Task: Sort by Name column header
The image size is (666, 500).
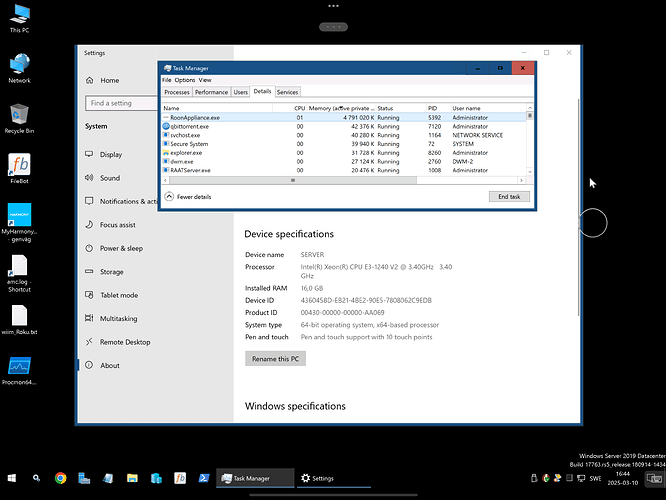Action: tap(217, 108)
